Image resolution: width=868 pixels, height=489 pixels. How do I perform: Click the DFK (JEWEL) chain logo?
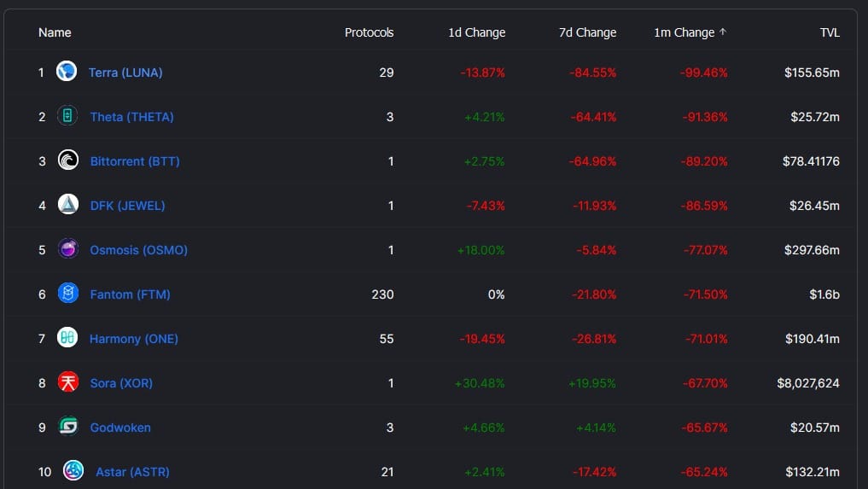(68, 204)
